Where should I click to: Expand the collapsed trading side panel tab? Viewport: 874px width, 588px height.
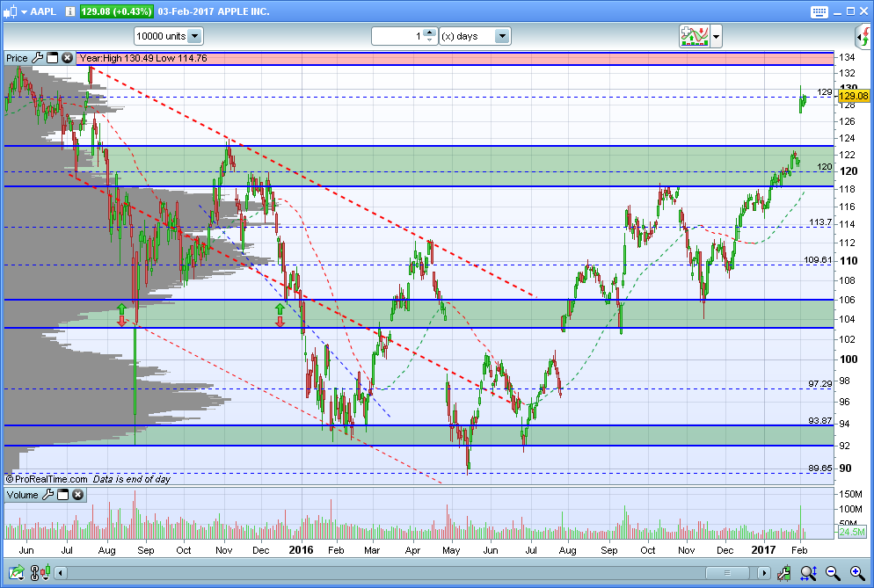coord(863,37)
